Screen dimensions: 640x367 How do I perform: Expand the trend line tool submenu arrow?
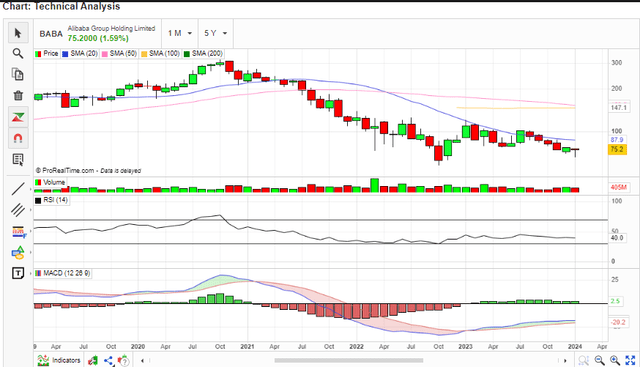[x=31, y=189]
